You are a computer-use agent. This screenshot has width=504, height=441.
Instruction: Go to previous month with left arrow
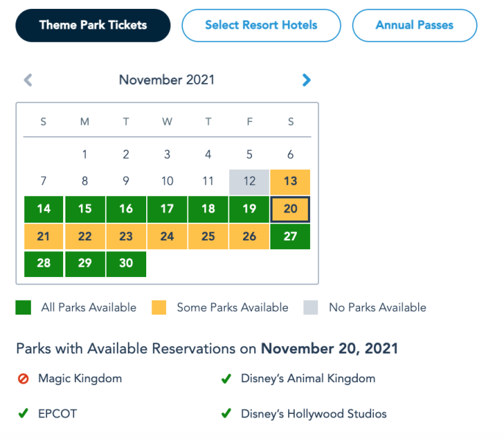(x=28, y=80)
